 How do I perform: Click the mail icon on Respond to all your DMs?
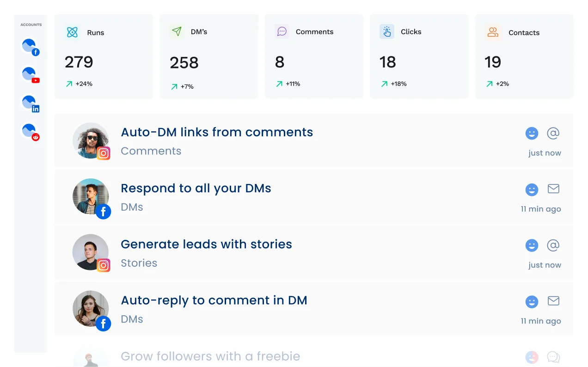[x=553, y=189]
